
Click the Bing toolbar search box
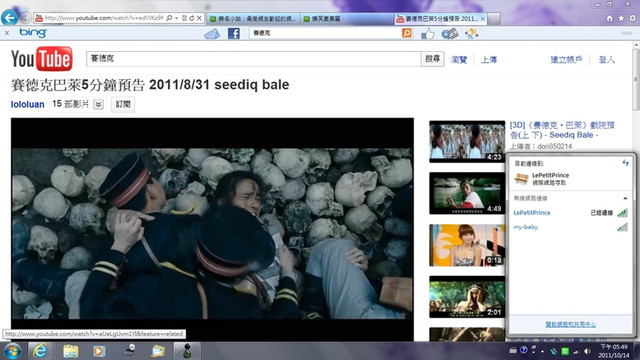tap(324, 33)
